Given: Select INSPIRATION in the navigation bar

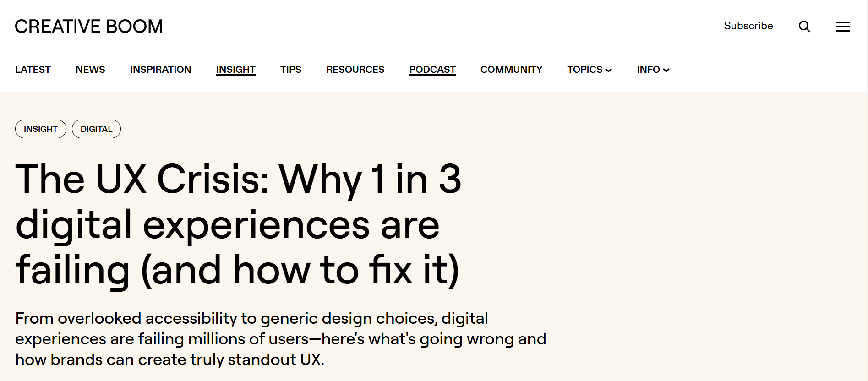Looking at the screenshot, I should click(x=160, y=70).
